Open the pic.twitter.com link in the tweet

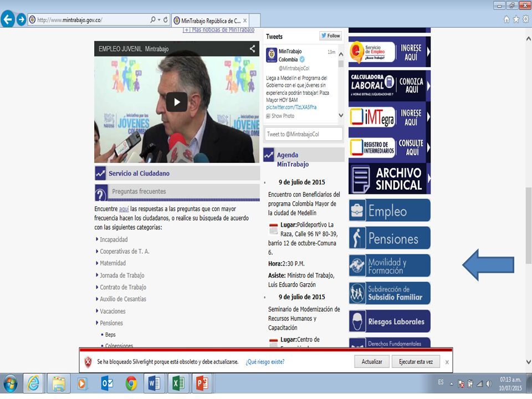(291, 107)
